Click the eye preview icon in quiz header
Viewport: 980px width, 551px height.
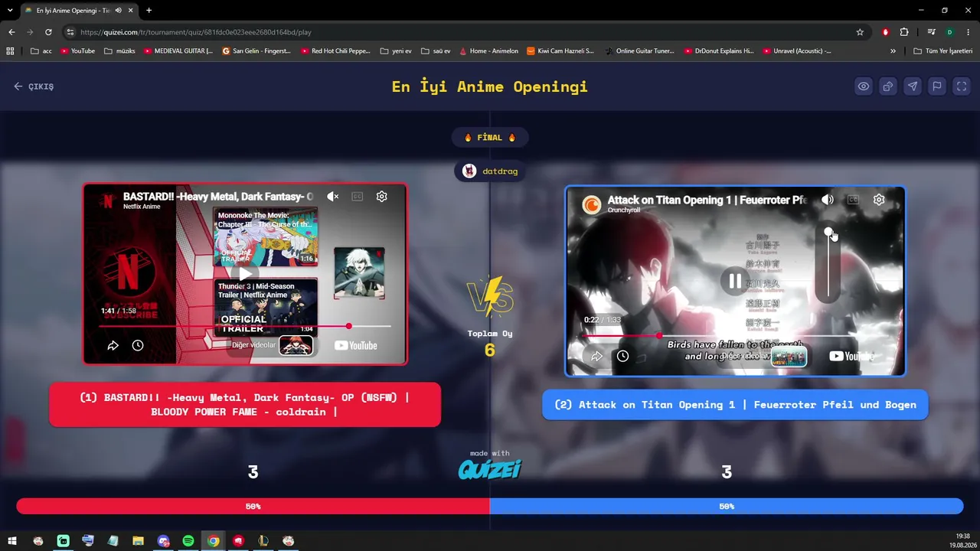pos(864,86)
